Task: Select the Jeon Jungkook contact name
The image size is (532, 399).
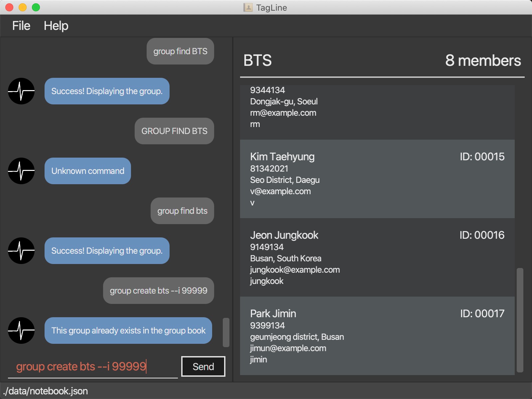Action: [x=284, y=235]
